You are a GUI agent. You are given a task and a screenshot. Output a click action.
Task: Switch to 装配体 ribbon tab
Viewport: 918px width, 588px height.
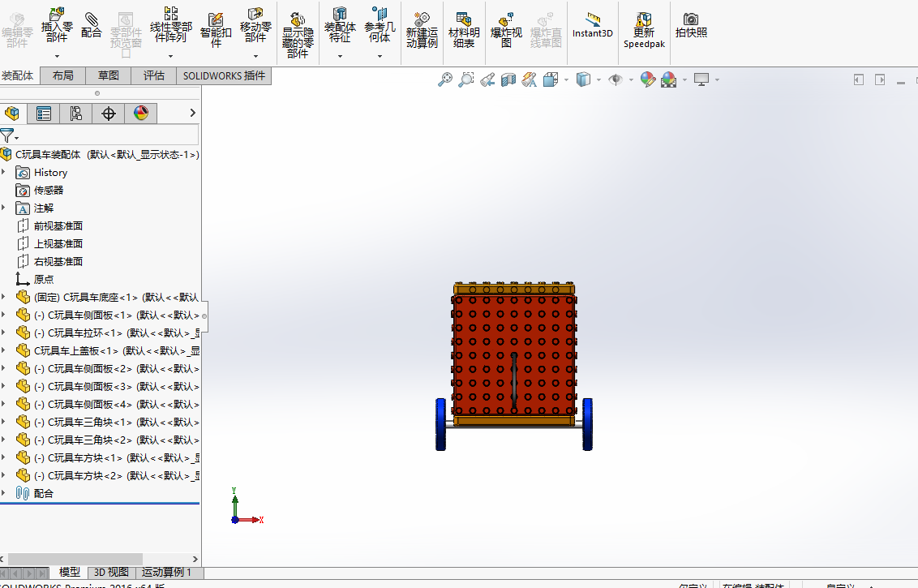18,75
